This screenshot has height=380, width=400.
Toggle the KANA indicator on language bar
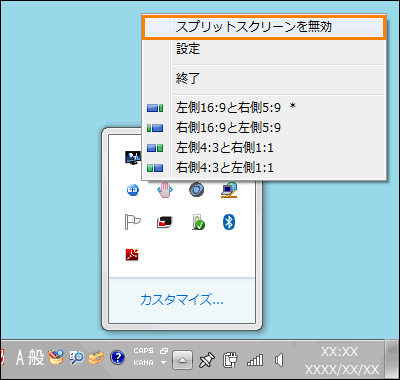click(x=144, y=362)
